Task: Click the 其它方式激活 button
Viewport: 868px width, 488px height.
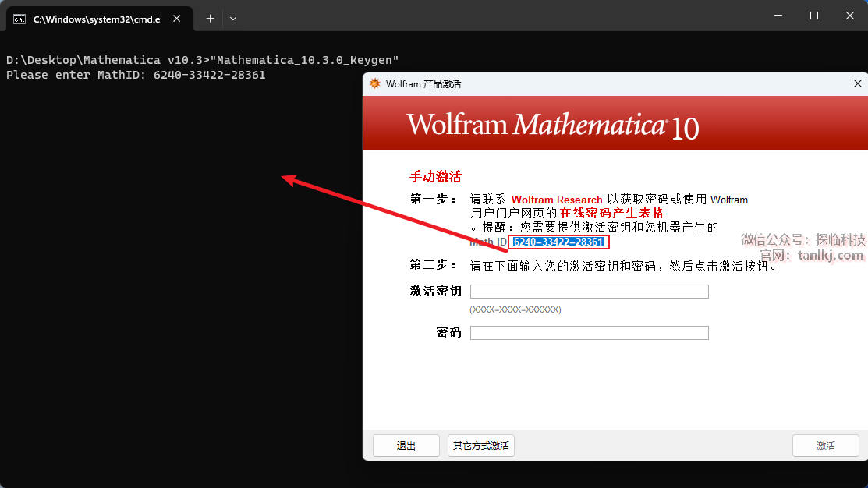Action: 481,445
